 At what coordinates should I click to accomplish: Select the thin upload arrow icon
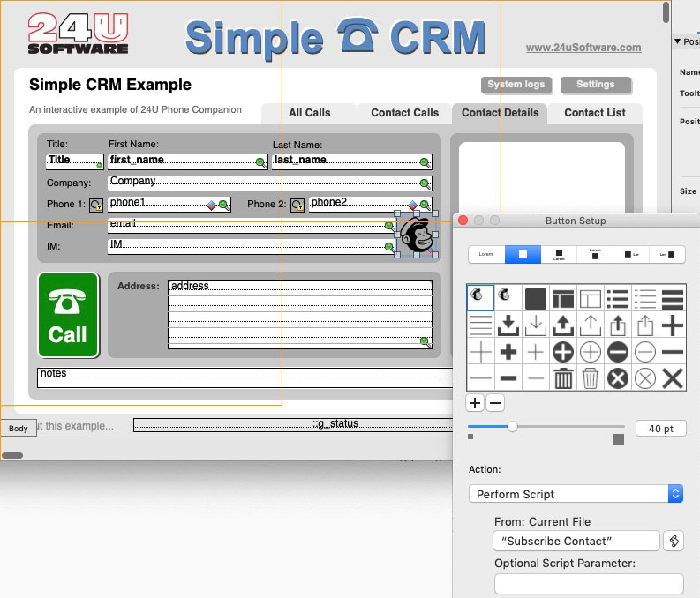(x=591, y=325)
